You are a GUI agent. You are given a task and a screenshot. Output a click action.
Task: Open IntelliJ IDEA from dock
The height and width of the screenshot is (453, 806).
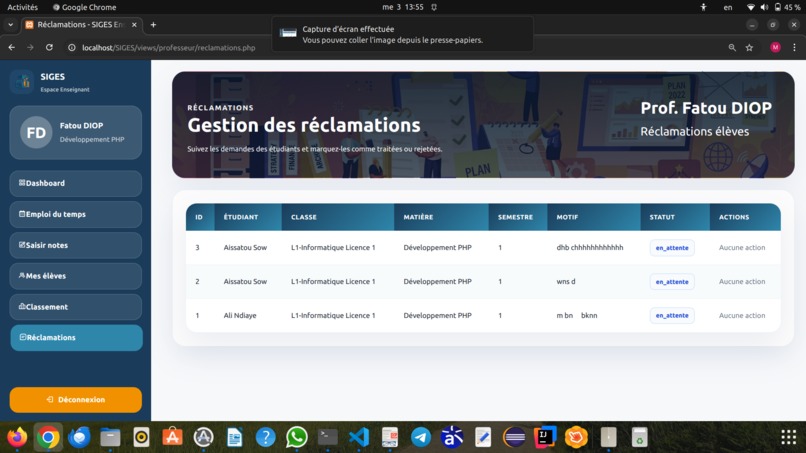545,437
